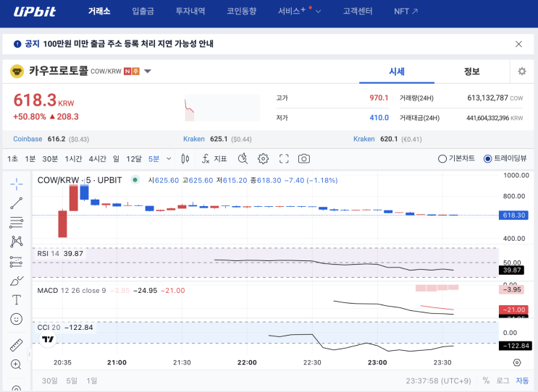Select the brush drawing tool
The height and width of the screenshot is (392, 538).
pos(17,281)
